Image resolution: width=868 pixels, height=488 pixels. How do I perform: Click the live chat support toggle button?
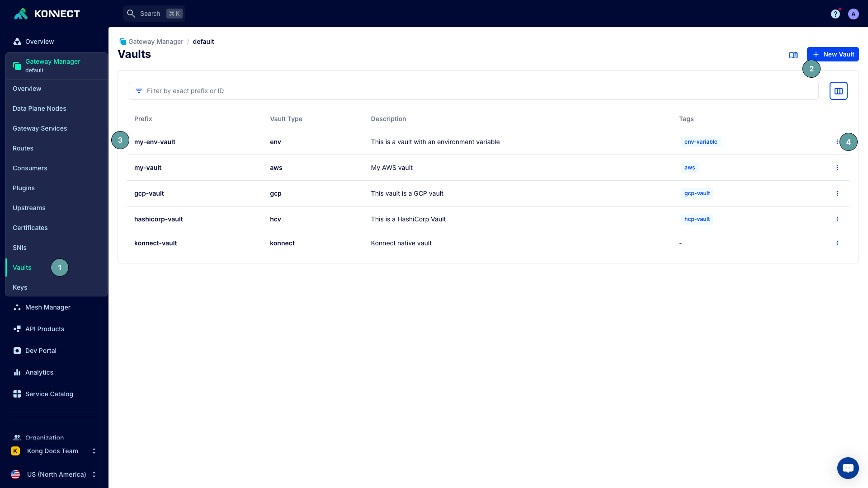(848, 468)
